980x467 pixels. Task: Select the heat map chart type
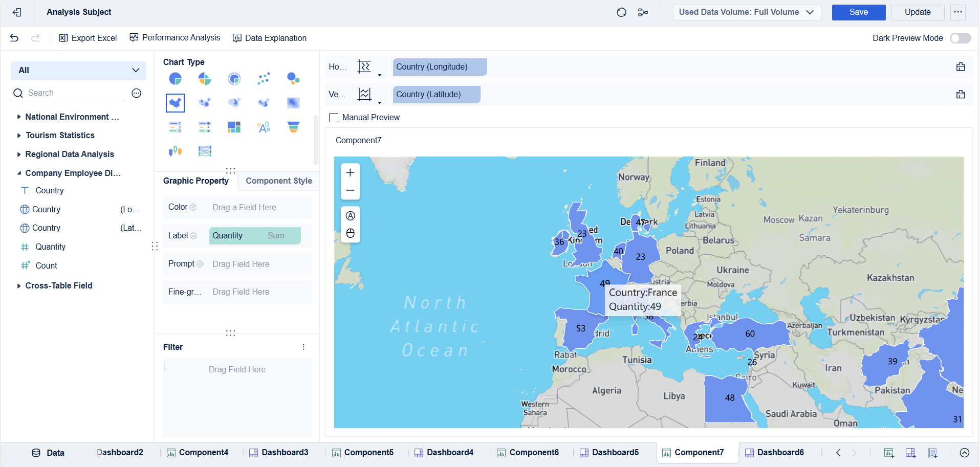[293, 103]
